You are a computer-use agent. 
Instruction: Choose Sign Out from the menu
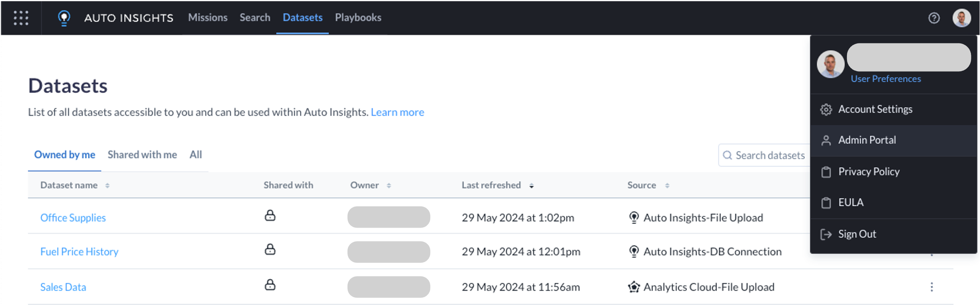coord(893,234)
